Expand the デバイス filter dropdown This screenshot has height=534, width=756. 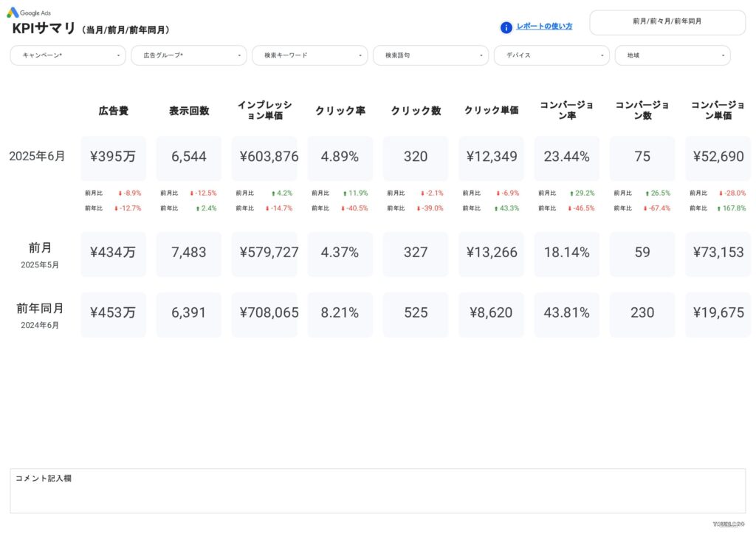(551, 55)
